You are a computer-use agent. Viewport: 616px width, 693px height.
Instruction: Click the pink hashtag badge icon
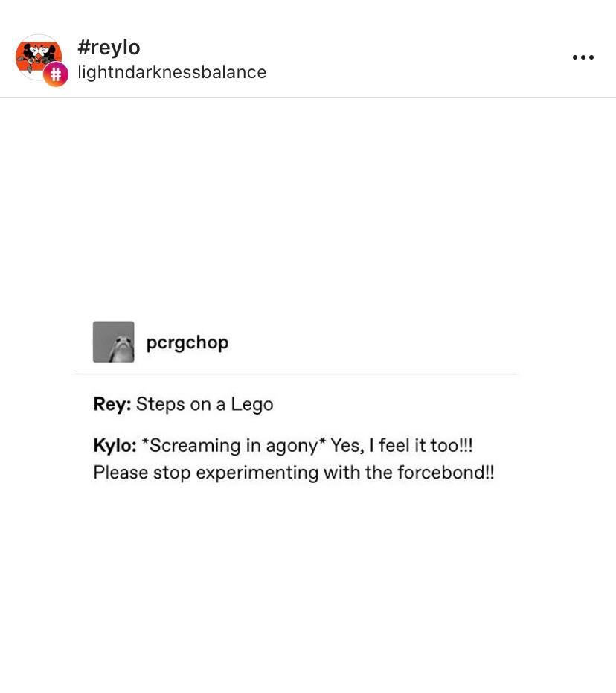[x=56, y=74]
